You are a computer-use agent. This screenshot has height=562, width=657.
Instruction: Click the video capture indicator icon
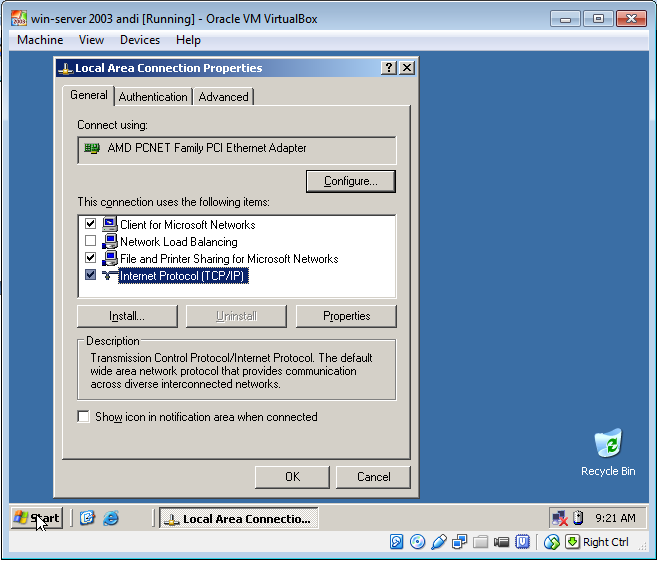coord(501,542)
